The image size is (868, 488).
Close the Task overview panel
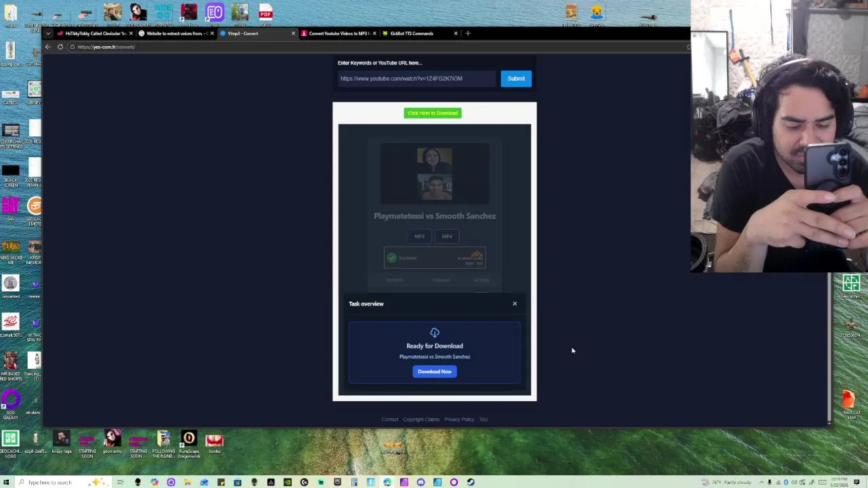pyautogui.click(x=515, y=304)
